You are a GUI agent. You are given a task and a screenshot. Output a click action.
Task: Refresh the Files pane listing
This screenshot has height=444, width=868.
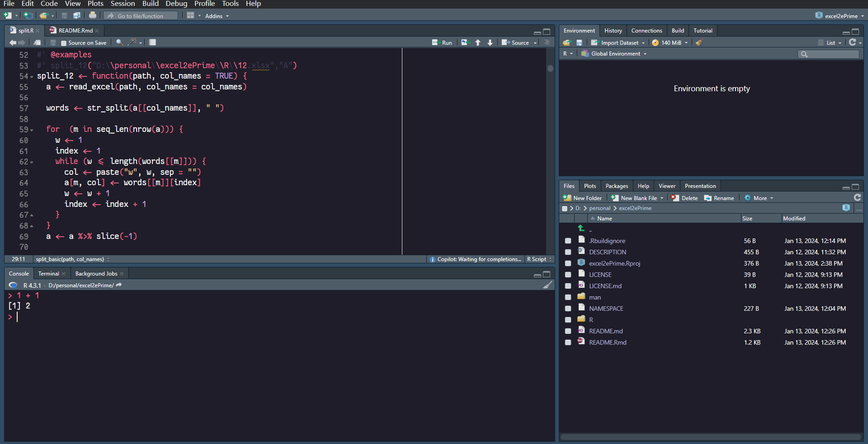click(857, 197)
